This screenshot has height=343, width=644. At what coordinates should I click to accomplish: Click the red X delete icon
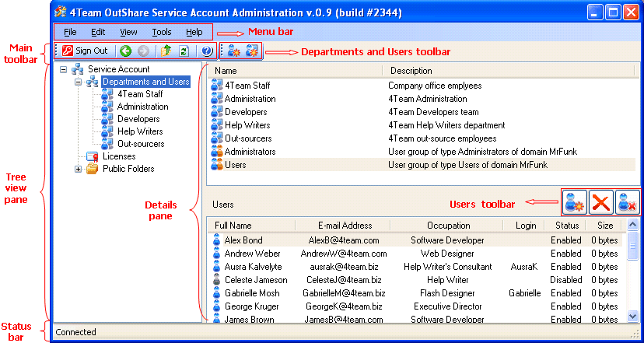coord(601,202)
